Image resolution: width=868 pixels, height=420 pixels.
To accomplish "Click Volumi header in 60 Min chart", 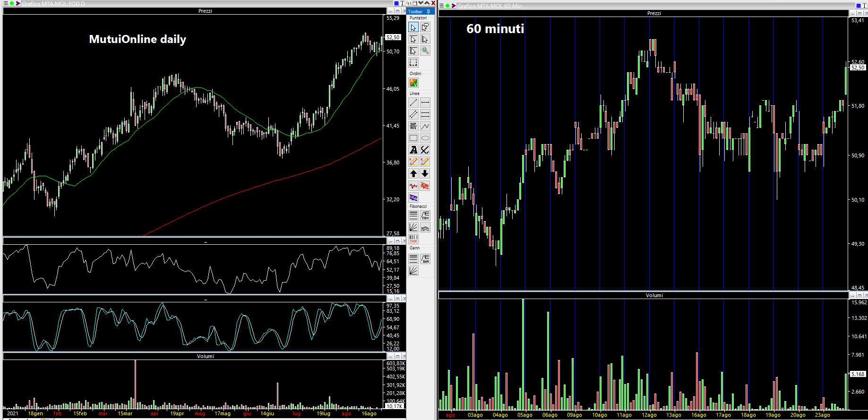I will coord(654,295).
